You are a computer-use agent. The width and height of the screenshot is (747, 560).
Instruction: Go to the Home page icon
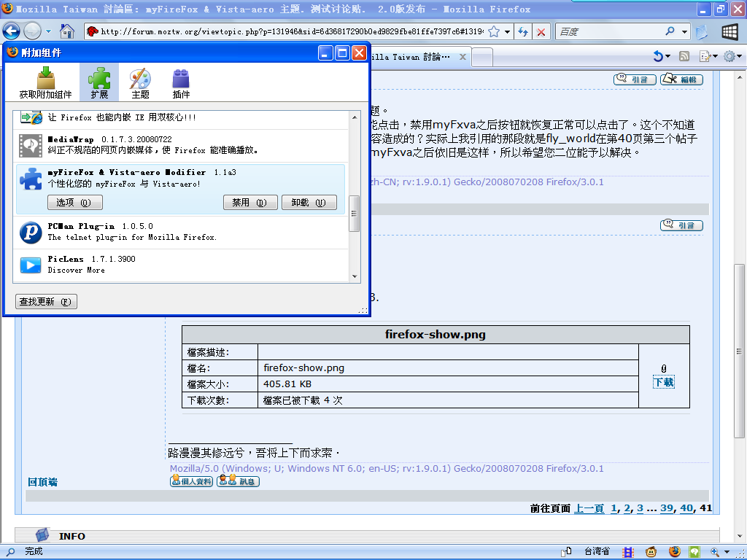pyautogui.click(x=67, y=31)
